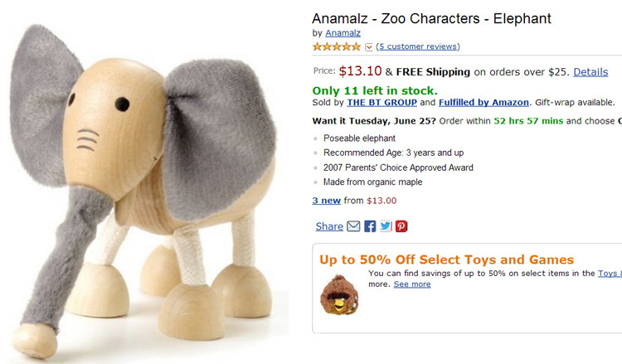Open Fulfilled by Amazon info link

pos(484,103)
